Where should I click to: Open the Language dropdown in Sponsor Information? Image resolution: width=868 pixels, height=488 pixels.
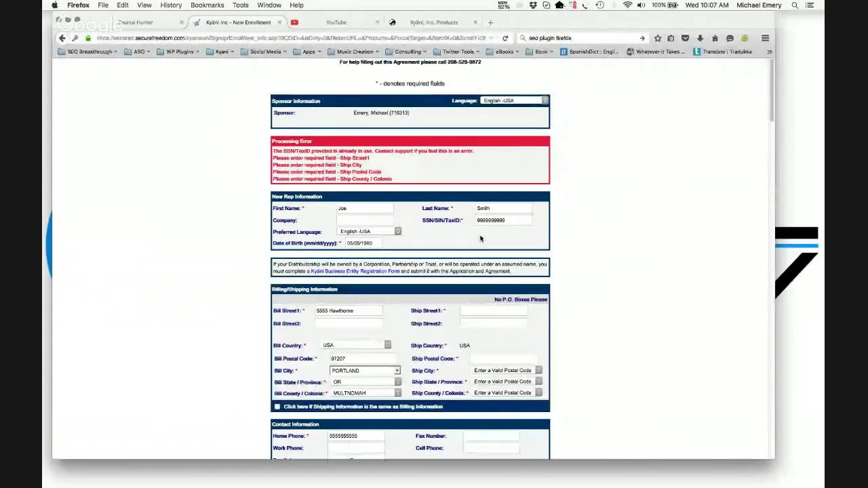[514, 100]
